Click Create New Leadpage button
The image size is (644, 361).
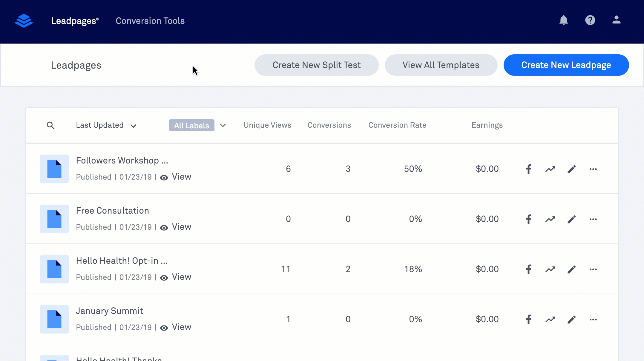(x=566, y=65)
